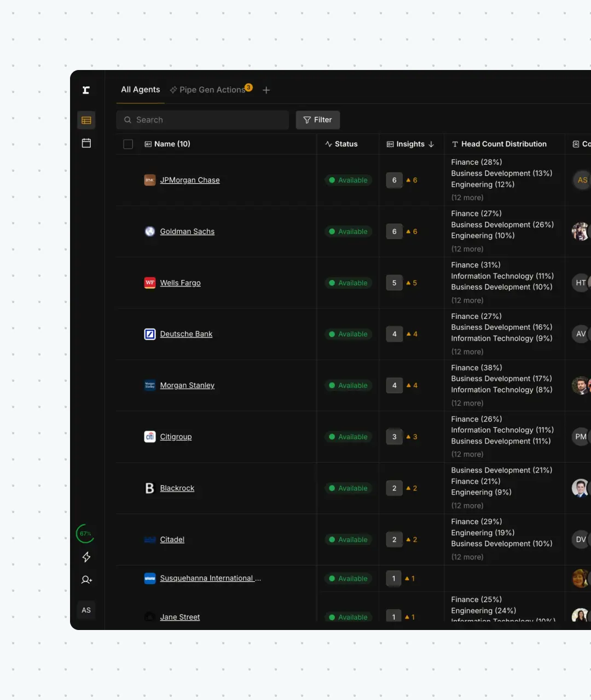The image size is (591, 700).
Task: Expand (12 more) for Wells Fargo
Action: click(x=467, y=300)
